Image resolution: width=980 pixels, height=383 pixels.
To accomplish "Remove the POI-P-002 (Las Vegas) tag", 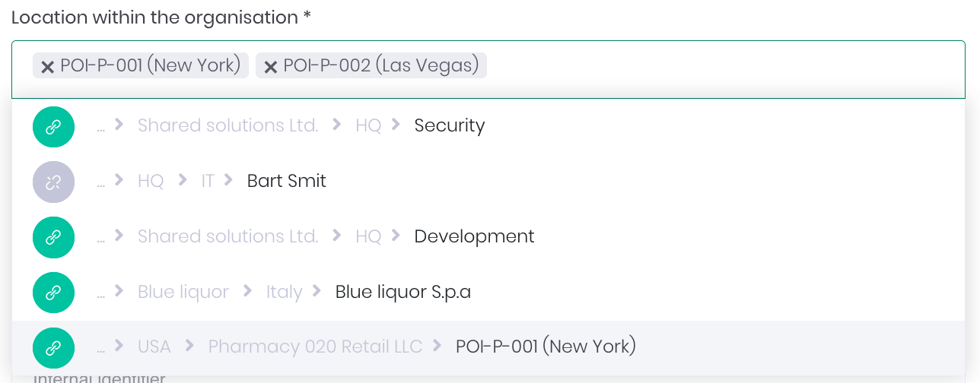I will tap(270, 67).
